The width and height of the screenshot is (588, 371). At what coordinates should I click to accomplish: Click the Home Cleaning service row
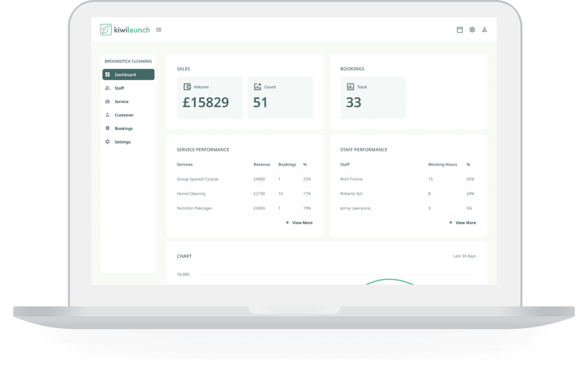point(245,194)
